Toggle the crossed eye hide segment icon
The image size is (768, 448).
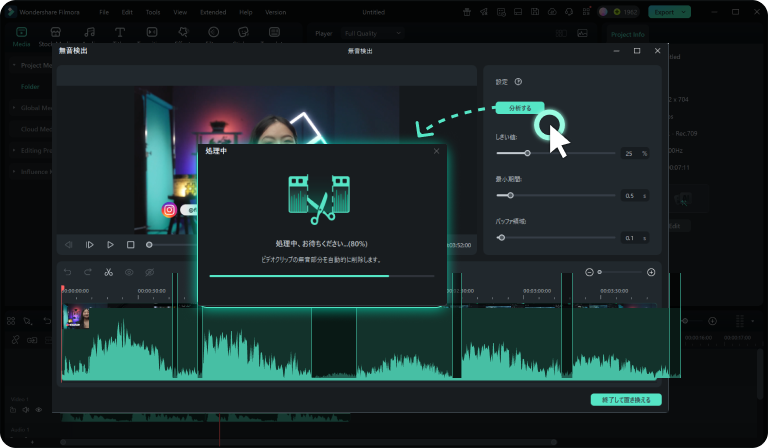(149, 272)
